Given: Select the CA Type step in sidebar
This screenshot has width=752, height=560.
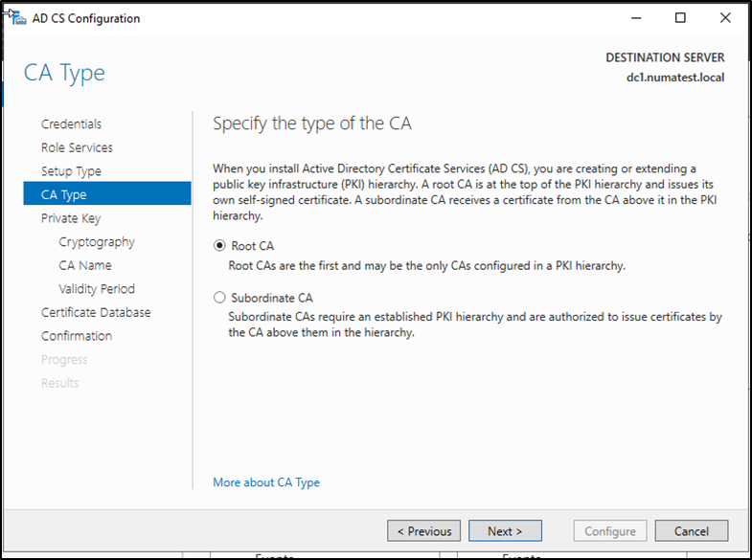Looking at the screenshot, I should pos(64,194).
